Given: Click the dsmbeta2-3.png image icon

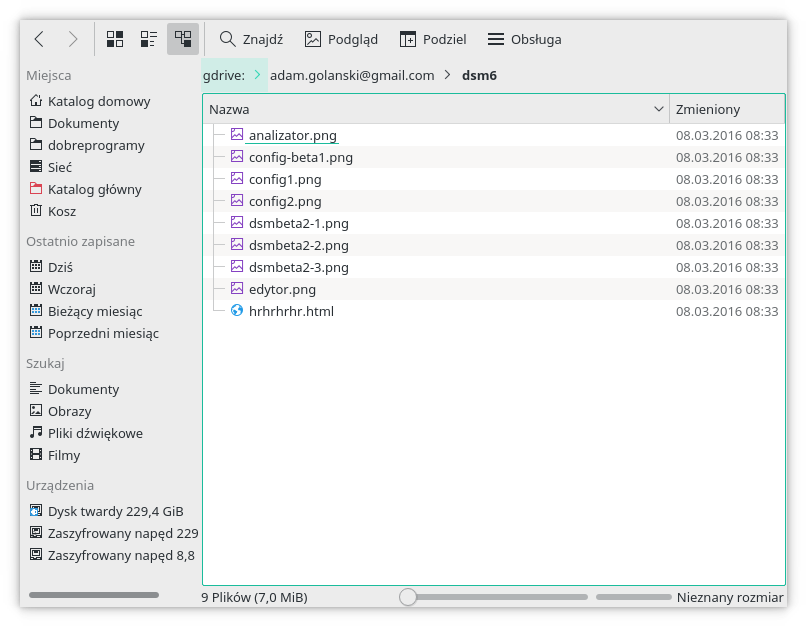Looking at the screenshot, I should (x=237, y=266).
